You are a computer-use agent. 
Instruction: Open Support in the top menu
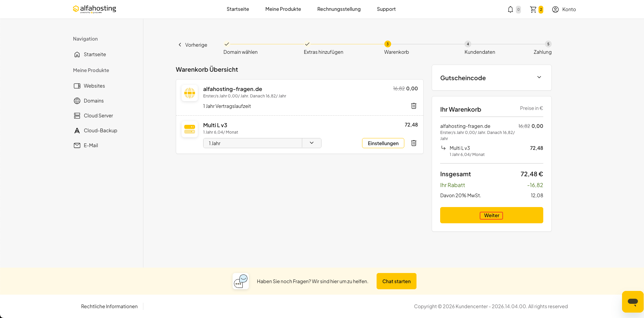(x=386, y=9)
